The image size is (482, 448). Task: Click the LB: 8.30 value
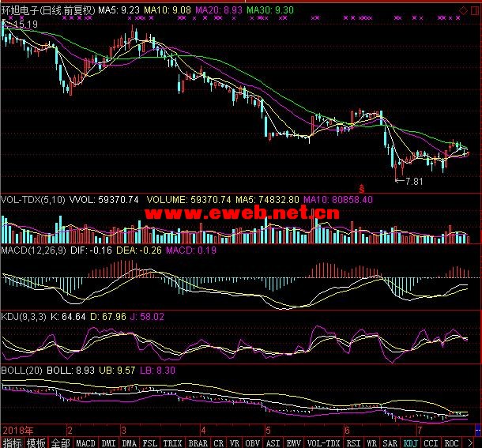pos(157,371)
